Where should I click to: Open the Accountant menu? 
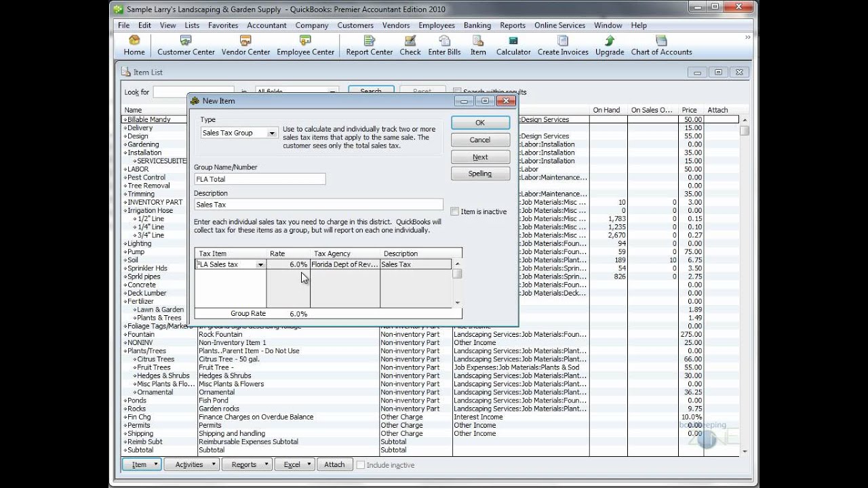tap(267, 25)
